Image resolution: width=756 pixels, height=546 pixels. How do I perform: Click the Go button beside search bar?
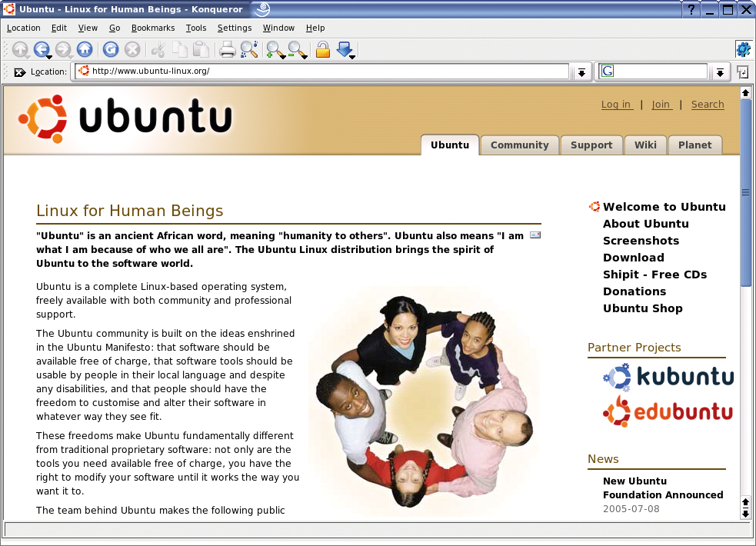point(743,72)
